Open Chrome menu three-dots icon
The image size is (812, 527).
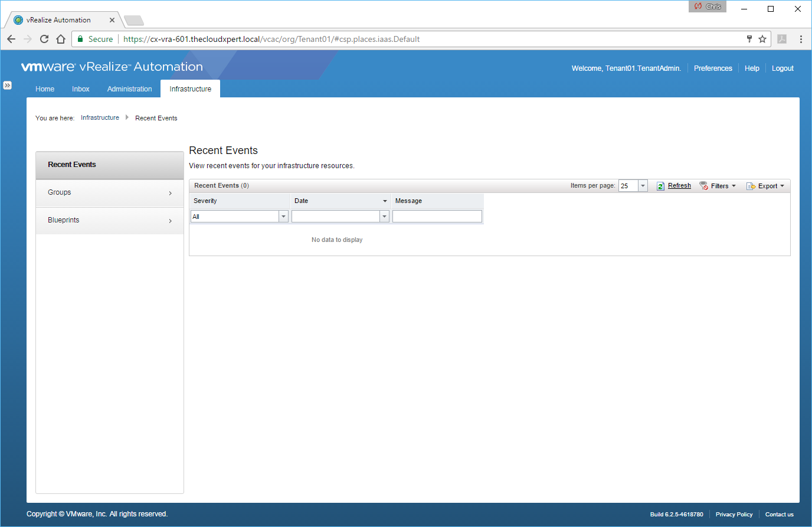(x=801, y=39)
